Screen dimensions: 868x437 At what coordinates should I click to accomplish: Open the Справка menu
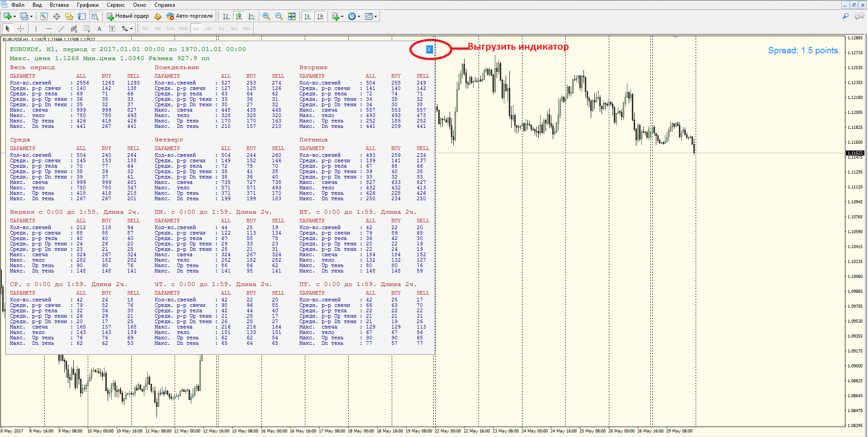(x=165, y=5)
